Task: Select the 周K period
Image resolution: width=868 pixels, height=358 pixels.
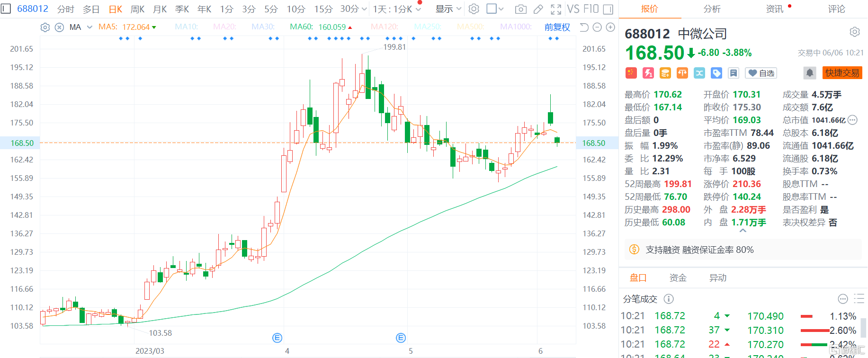Action: pyautogui.click(x=138, y=9)
